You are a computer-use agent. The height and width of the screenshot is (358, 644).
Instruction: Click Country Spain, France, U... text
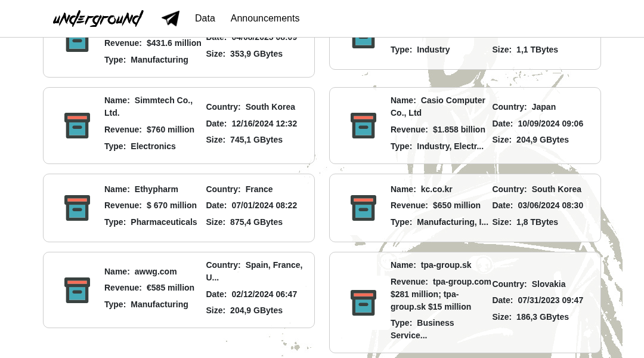254,271
